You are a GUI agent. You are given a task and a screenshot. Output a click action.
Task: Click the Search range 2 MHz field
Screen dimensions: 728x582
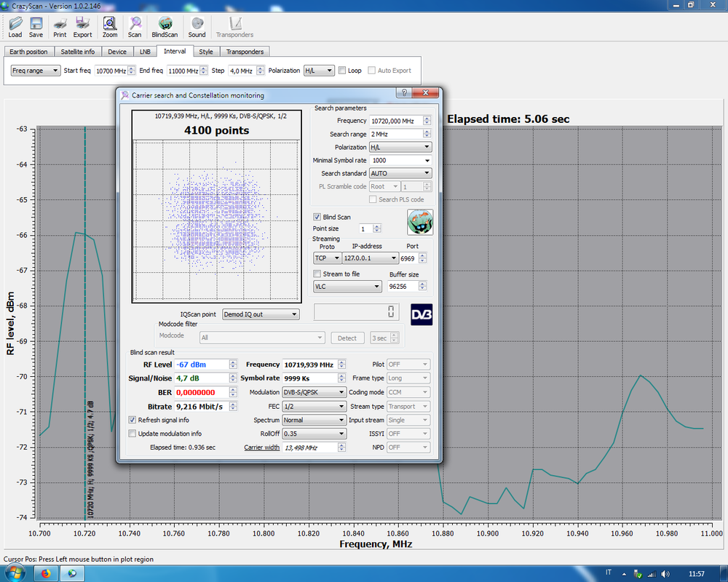click(x=396, y=134)
